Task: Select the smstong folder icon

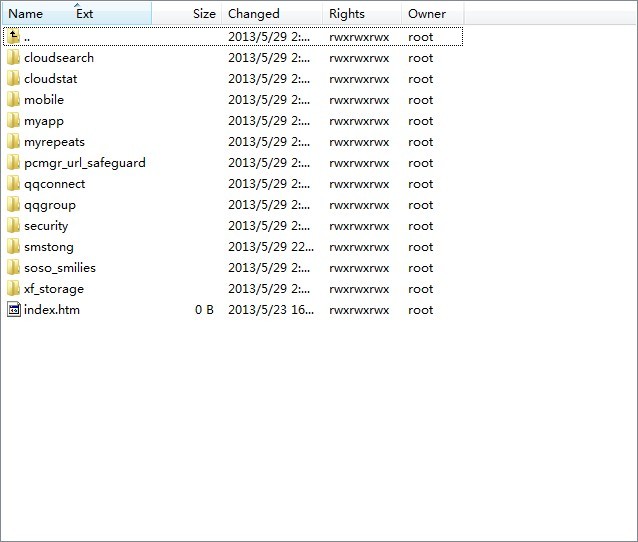Action: [13, 247]
